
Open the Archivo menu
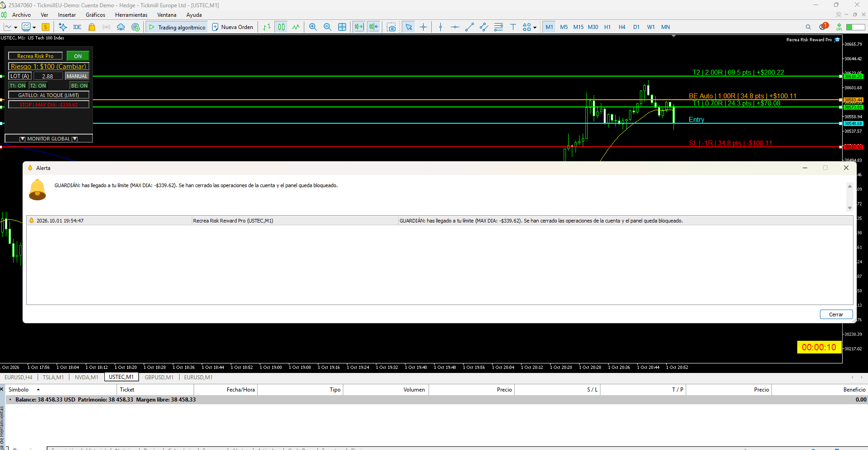coord(21,15)
